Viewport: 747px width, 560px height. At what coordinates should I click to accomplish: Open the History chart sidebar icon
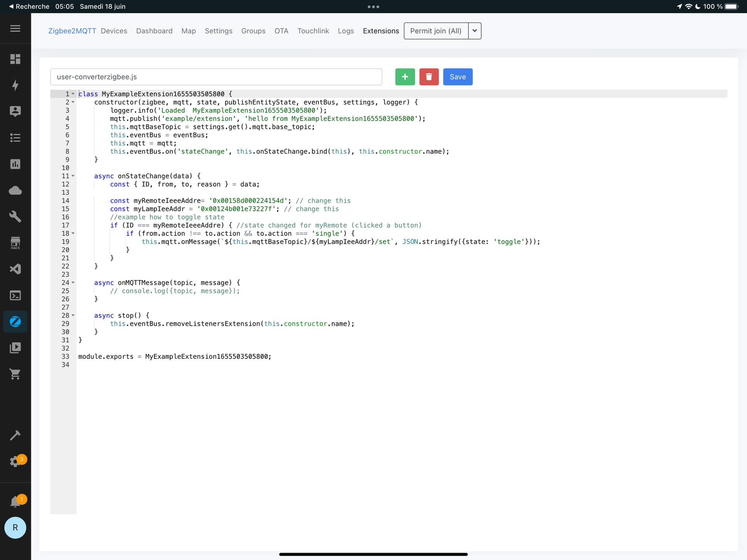tap(15, 164)
